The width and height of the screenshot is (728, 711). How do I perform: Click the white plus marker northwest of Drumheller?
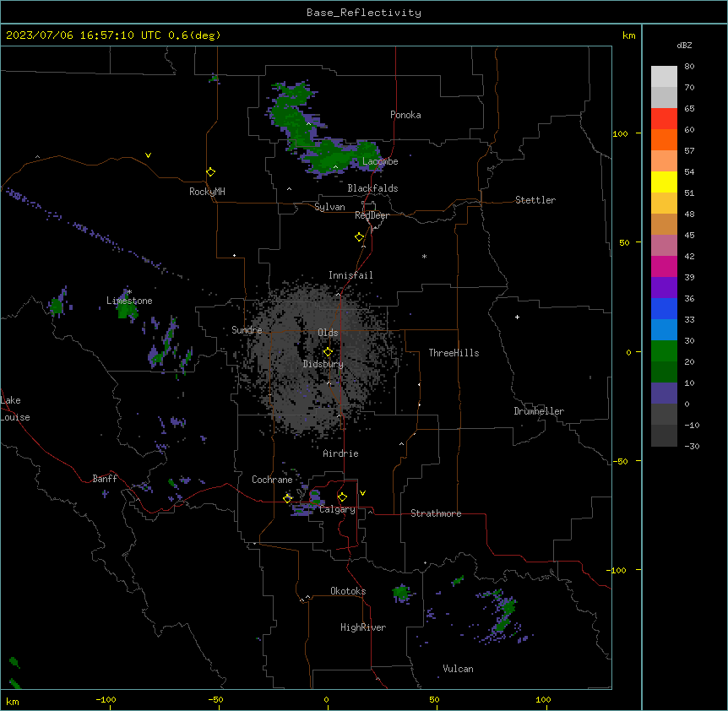point(517,317)
